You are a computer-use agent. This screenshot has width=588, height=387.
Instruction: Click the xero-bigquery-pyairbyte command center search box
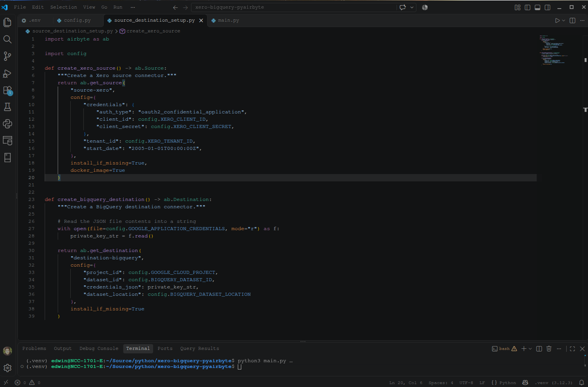pyautogui.click(x=294, y=7)
